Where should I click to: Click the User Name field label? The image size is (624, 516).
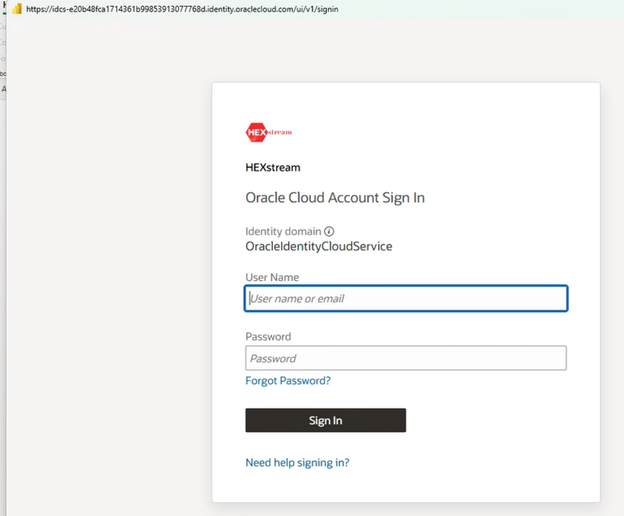point(272,277)
